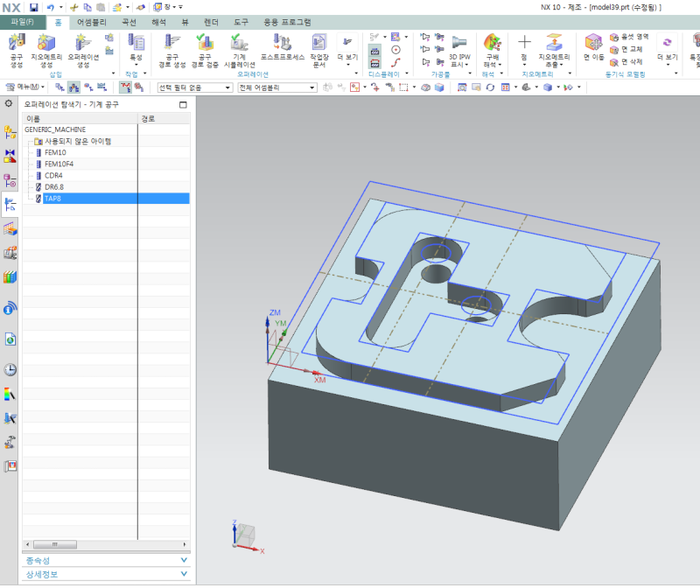Select FEM10F4 in the operation navigator
This screenshot has width=700, height=588.
tap(59, 164)
